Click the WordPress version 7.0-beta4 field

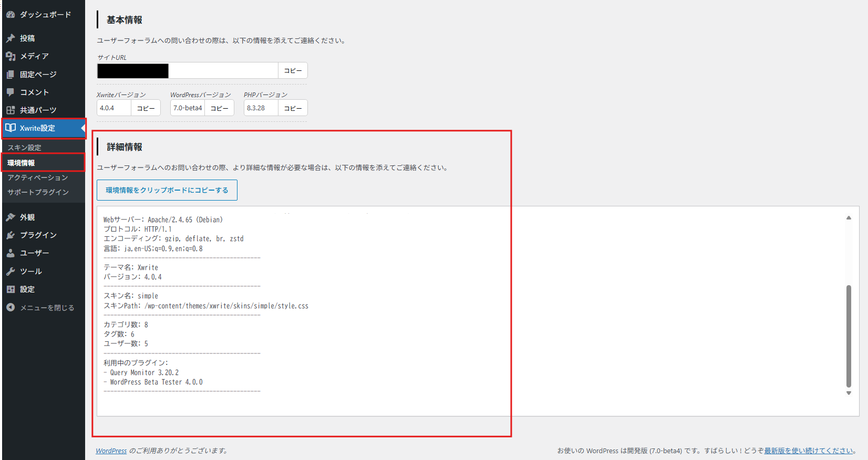click(188, 108)
